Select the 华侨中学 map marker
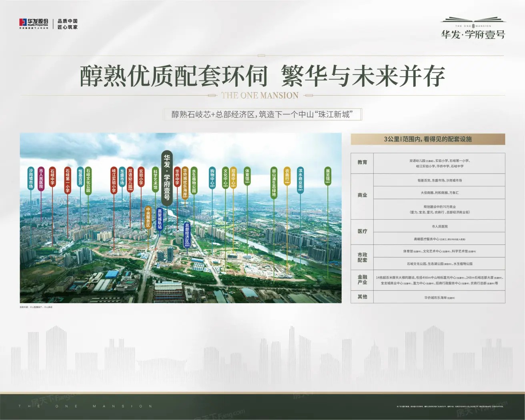The width and height of the screenshot is (525, 420). coord(177,178)
